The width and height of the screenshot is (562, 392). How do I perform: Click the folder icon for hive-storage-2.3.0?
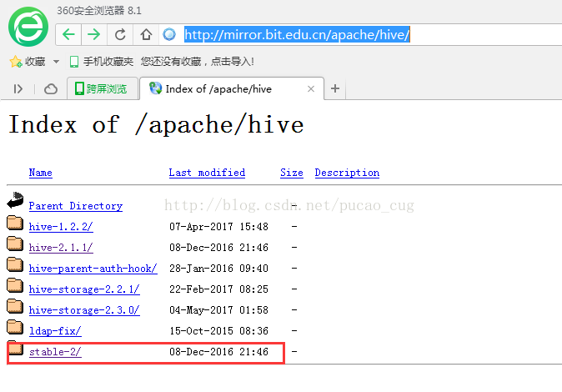pyautogui.click(x=15, y=306)
